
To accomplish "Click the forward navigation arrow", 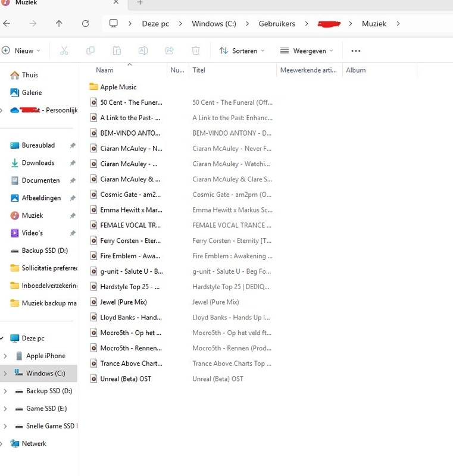I will (x=33, y=23).
